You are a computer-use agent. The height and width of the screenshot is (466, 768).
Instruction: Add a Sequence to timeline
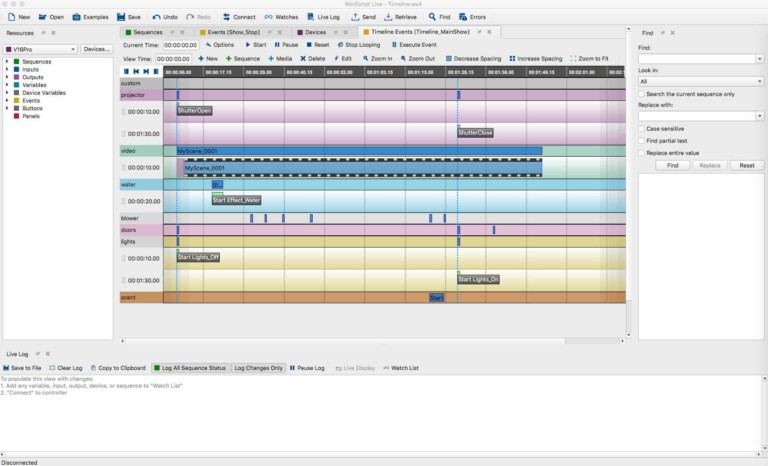click(x=242, y=58)
